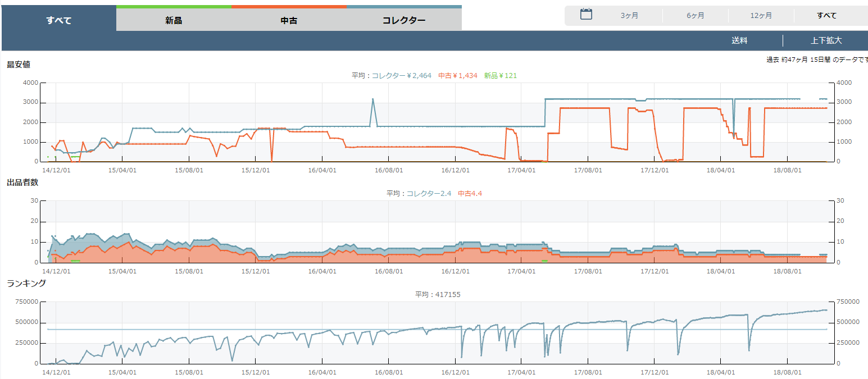This screenshot has width=868, height=379.
Task: Switch to the 新品 tab
Action: point(174,21)
